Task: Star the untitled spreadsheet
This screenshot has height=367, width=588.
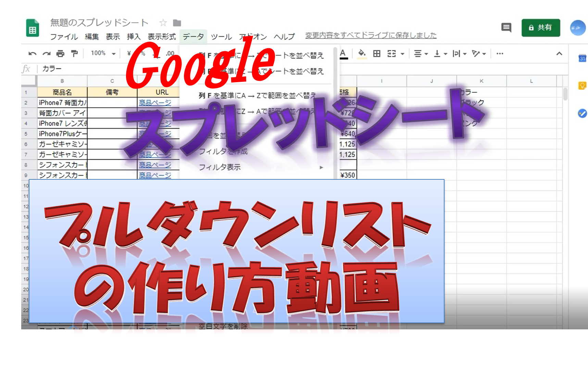Action: [163, 23]
